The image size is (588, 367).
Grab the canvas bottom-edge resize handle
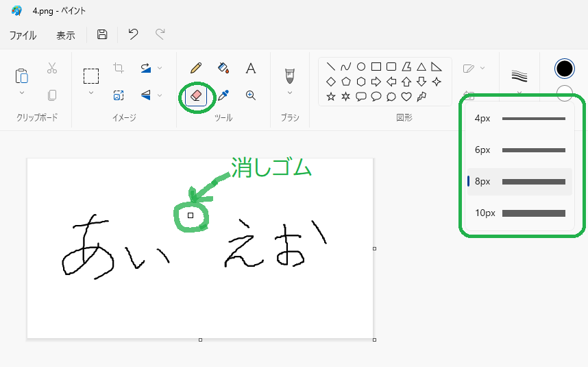[200, 340]
